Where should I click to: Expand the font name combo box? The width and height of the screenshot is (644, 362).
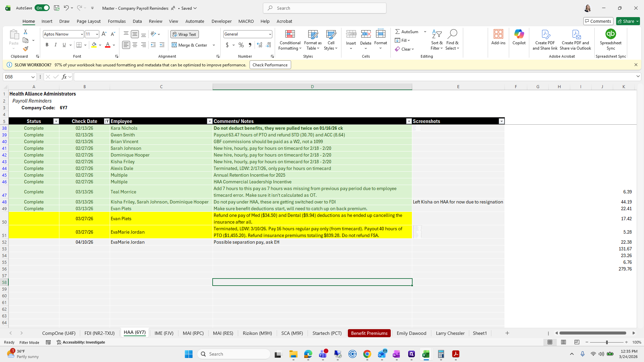[x=82, y=34]
